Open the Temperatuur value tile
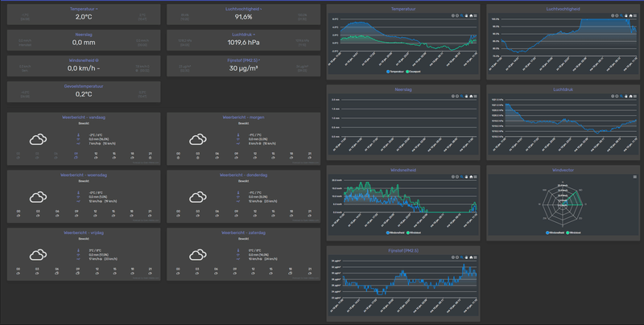This screenshot has width=644, height=325. click(84, 14)
